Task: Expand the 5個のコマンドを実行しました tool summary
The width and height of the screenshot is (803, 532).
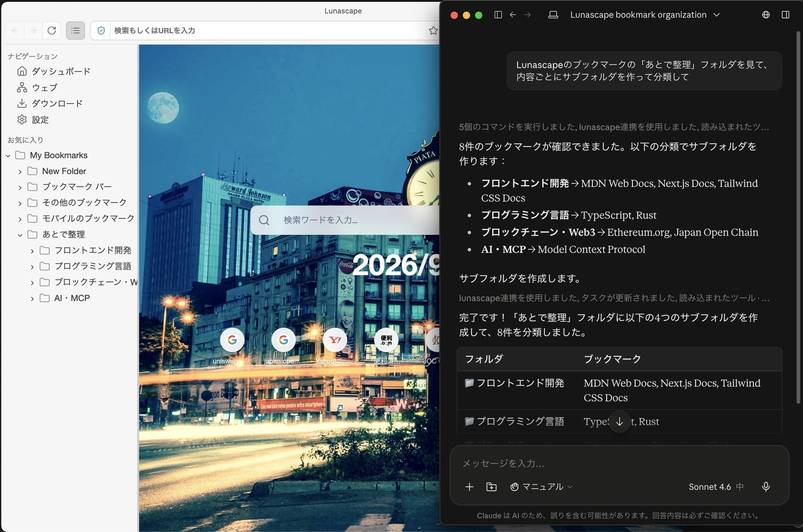Action: [614, 127]
